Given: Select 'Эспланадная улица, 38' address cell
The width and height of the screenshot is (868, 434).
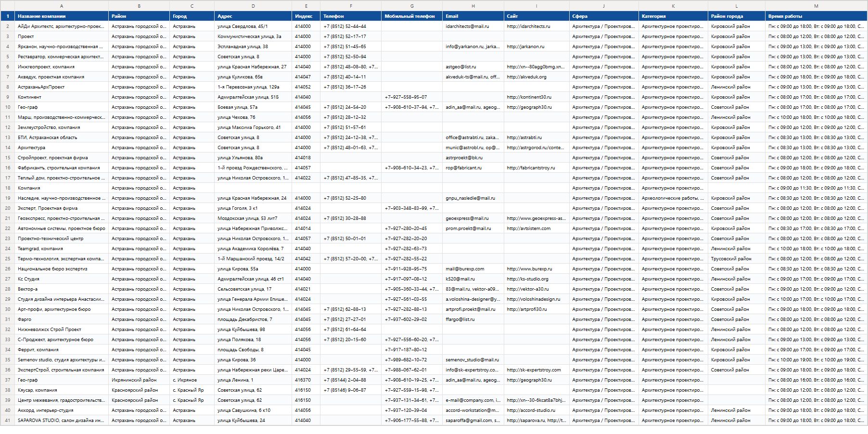Looking at the screenshot, I should click(253, 47).
